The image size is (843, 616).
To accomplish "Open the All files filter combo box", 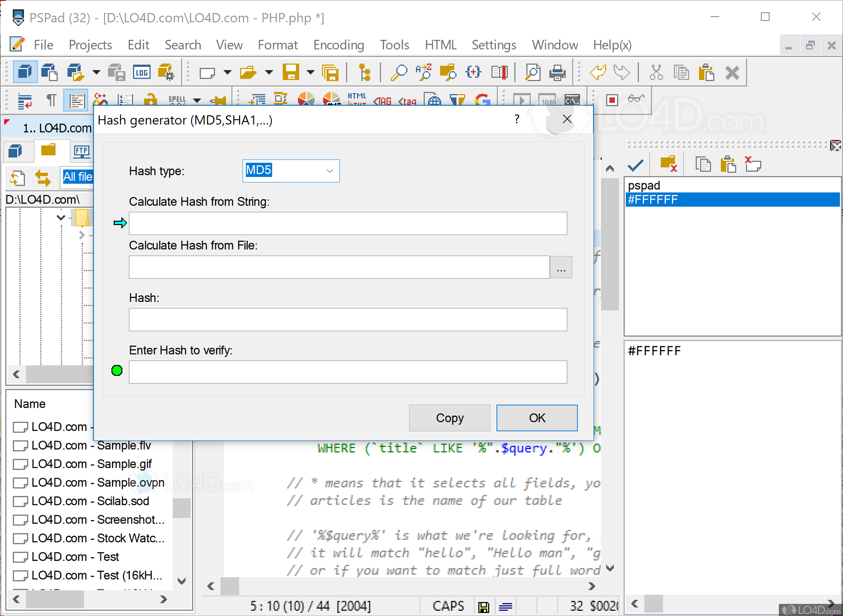I will tap(78, 177).
